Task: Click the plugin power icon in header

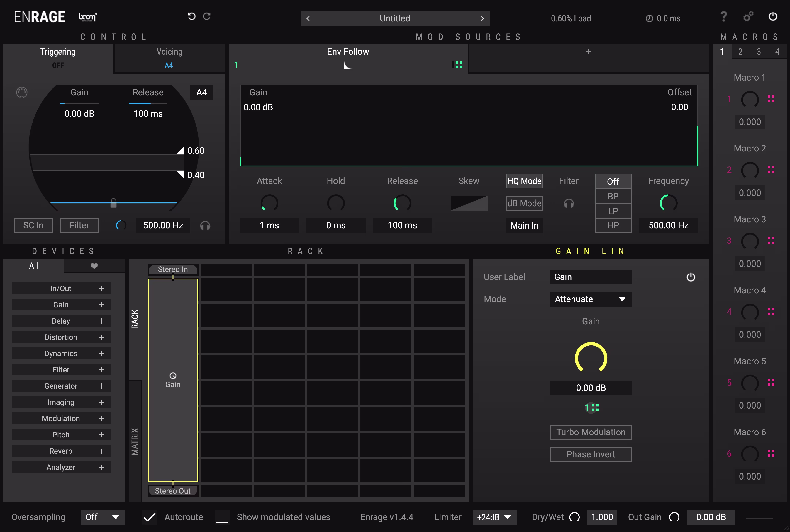Action: pos(773,16)
